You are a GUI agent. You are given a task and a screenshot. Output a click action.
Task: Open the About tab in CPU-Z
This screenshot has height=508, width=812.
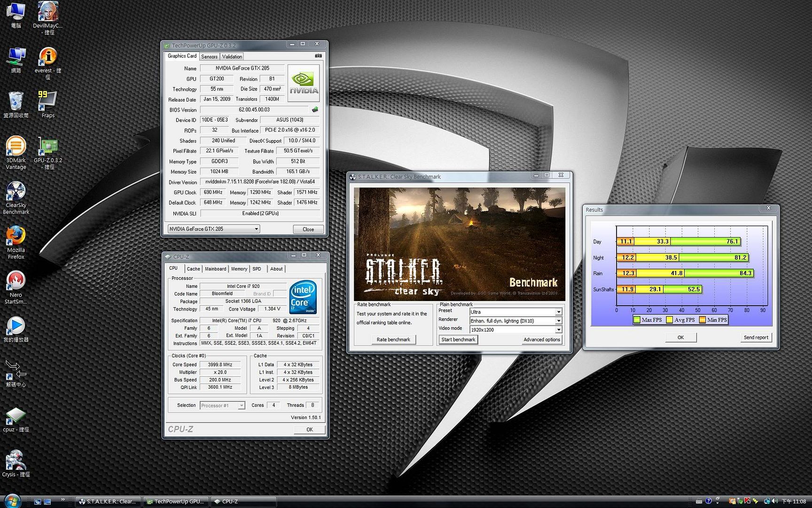pyautogui.click(x=276, y=269)
